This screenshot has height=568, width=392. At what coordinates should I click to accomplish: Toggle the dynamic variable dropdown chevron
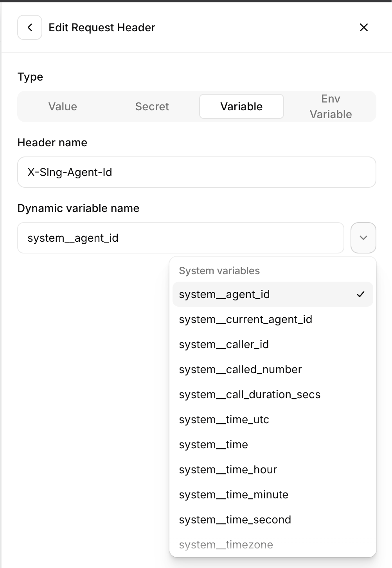pyautogui.click(x=363, y=238)
